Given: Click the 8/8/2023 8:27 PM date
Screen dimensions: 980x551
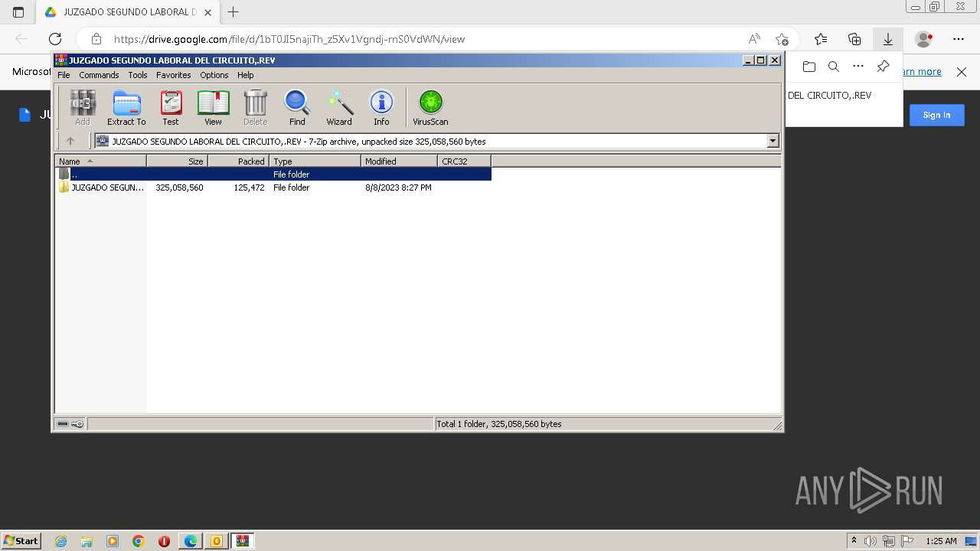Looking at the screenshot, I should tap(398, 187).
